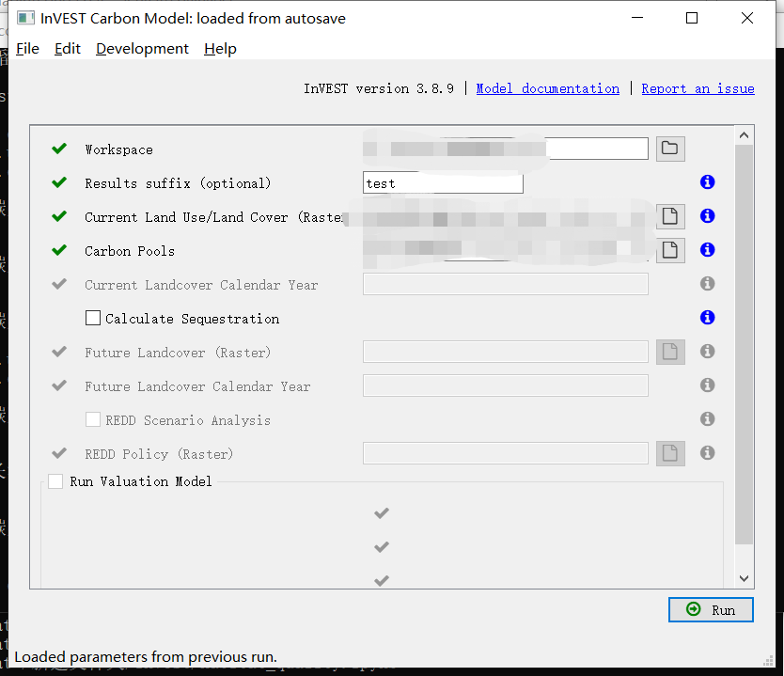Viewport: 784px width, 676px height.
Task: Enable Run Valuation Model checkbox
Action: pos(55,481)
